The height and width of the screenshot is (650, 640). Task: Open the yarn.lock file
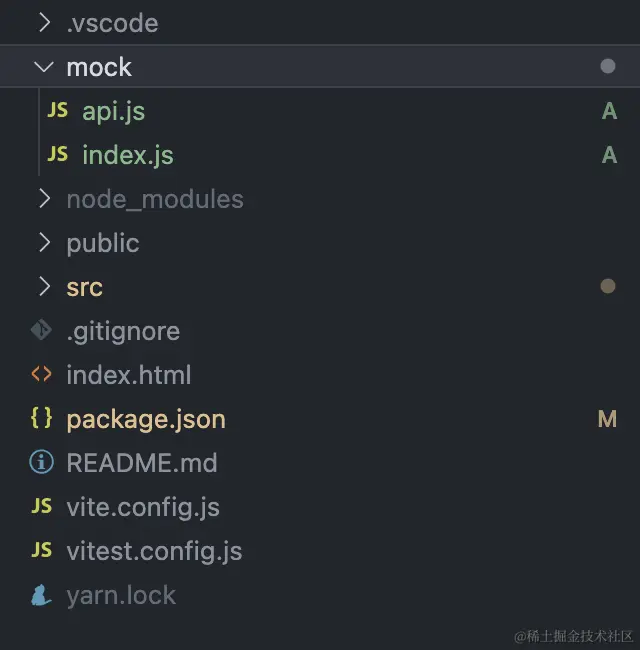[x=120, y=595]
